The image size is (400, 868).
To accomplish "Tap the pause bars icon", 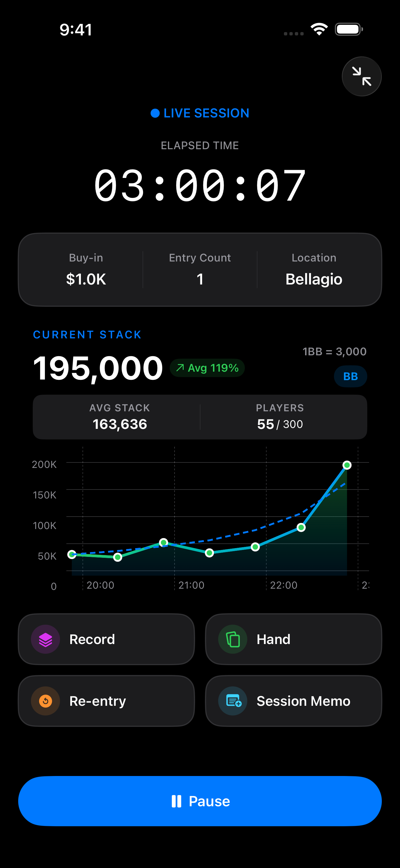I will point(176,801).
